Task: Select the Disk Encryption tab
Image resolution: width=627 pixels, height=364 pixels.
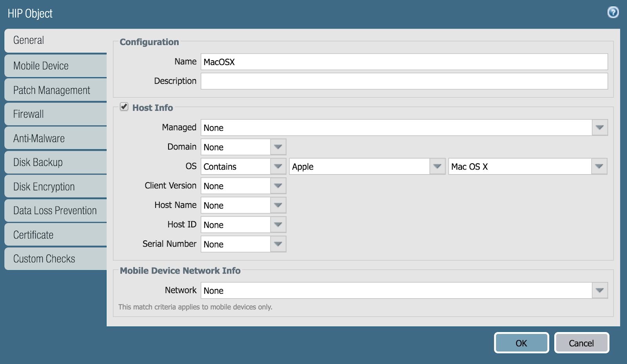Action: (x=56, y=187)
